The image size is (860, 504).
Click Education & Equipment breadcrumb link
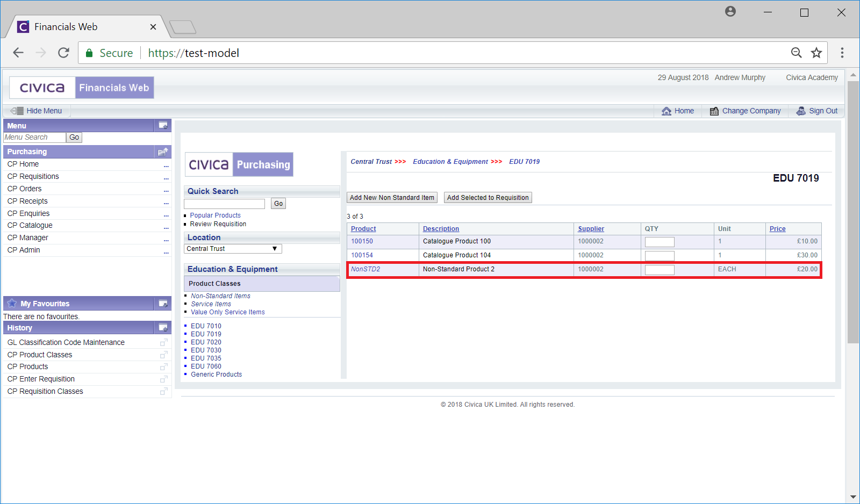[450, 162]
